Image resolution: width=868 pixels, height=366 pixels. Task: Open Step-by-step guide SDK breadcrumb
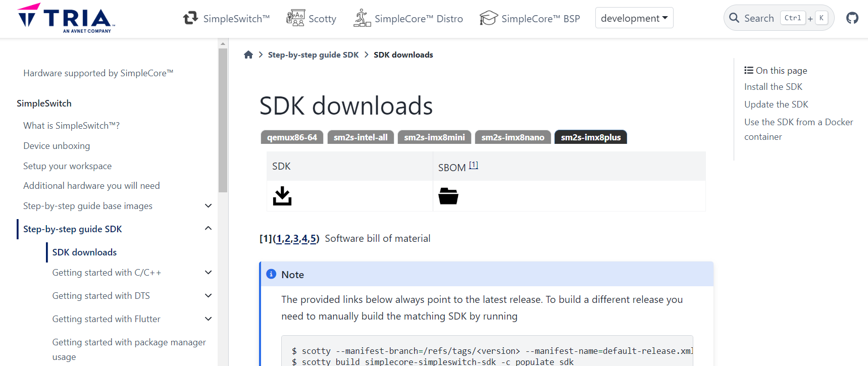tap(313, 55)
